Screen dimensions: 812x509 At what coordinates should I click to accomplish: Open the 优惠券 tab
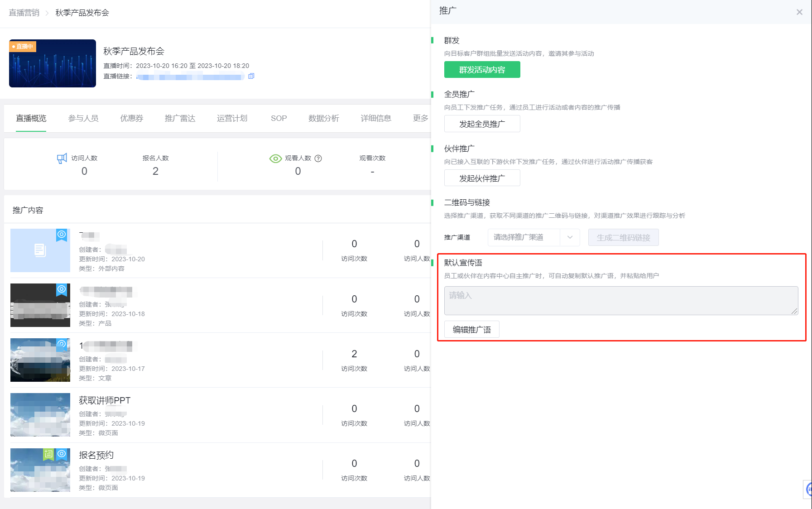(x=131, y=118)
